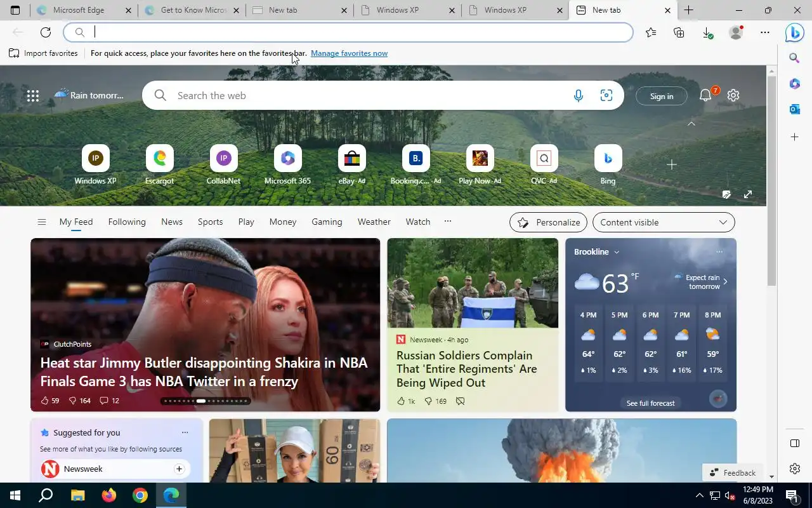Start voice search with microphone icon
Image resolution: width=812 pixels, height=508 pixels.
click(x=579, y=96)
